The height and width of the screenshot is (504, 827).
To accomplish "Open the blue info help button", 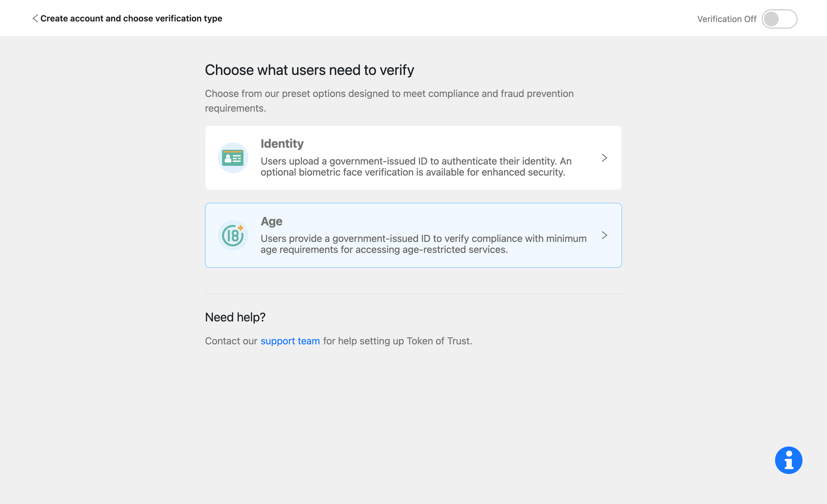I will 788,460.
